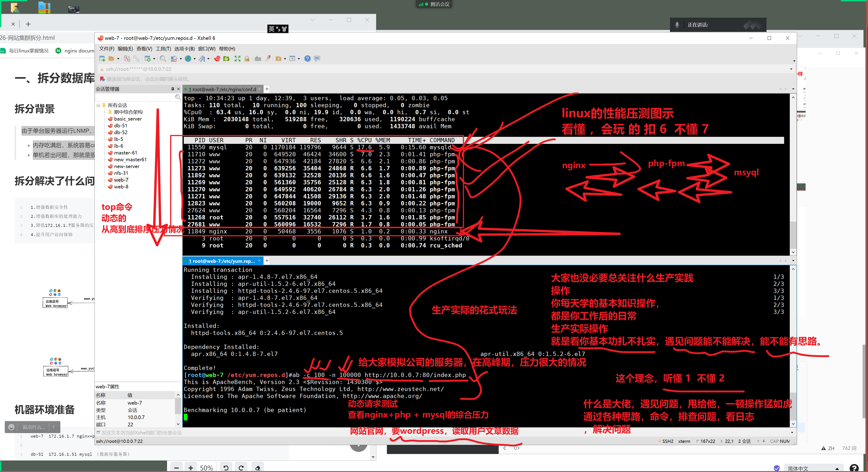Open the 选项卡(B) menu
Viewport: 868px width, 472px height.
point(184,49)
